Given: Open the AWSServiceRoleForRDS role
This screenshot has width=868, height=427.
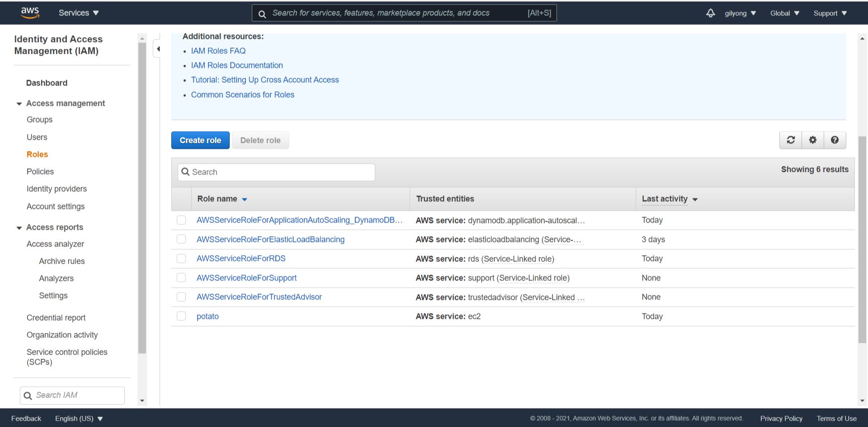Looking at the screenshot, I should pyautogui.click(x=241, y=258).
